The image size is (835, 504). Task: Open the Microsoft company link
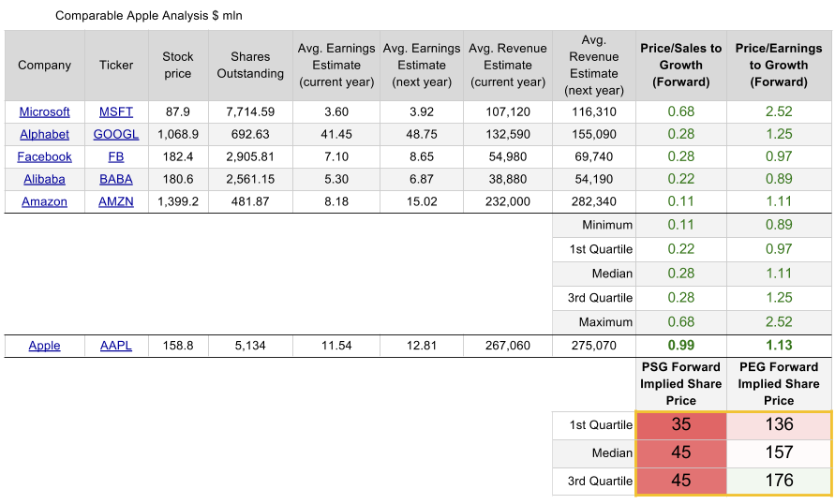(x=44, y=112)
